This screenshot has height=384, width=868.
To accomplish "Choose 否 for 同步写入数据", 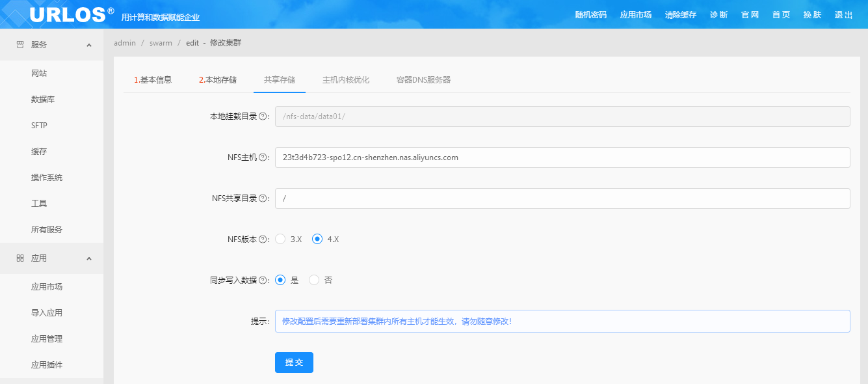I will tap(315, 280).
